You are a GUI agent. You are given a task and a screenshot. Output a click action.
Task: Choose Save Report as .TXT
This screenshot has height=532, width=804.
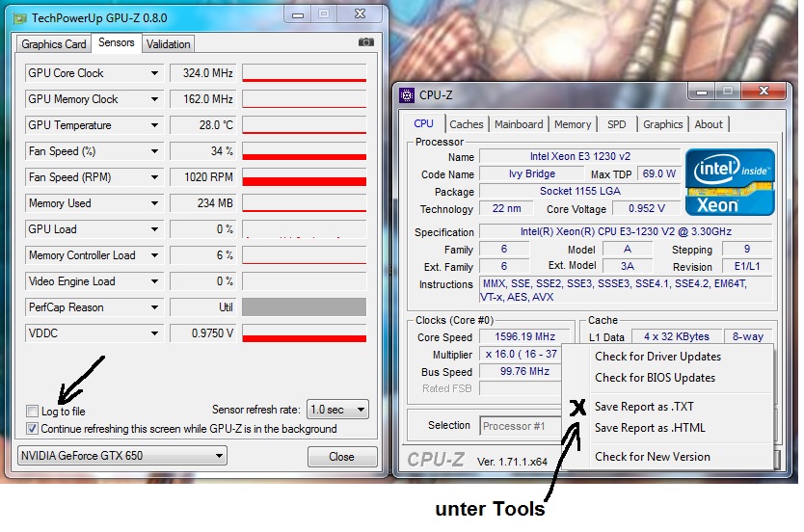click(x=644, y=407)
